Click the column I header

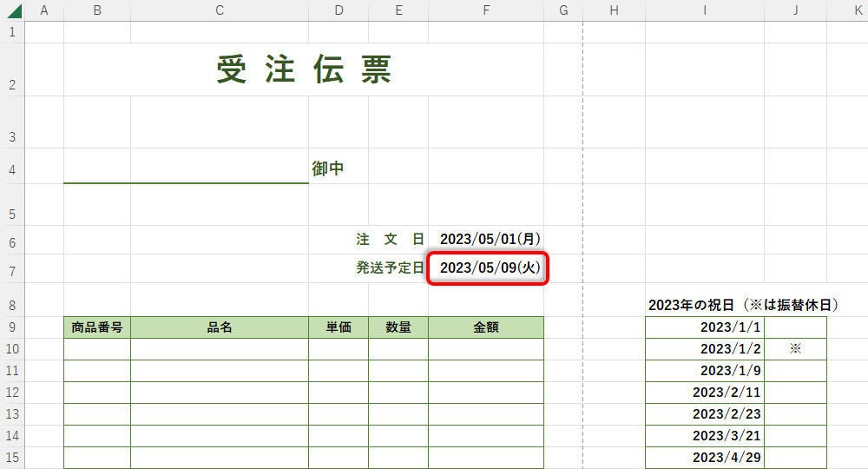pos(704,10)
